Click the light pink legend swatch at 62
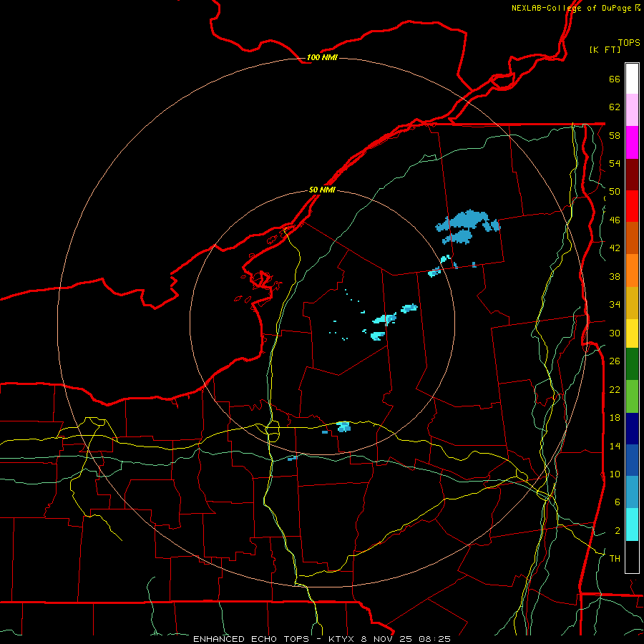 click(632, 110)
